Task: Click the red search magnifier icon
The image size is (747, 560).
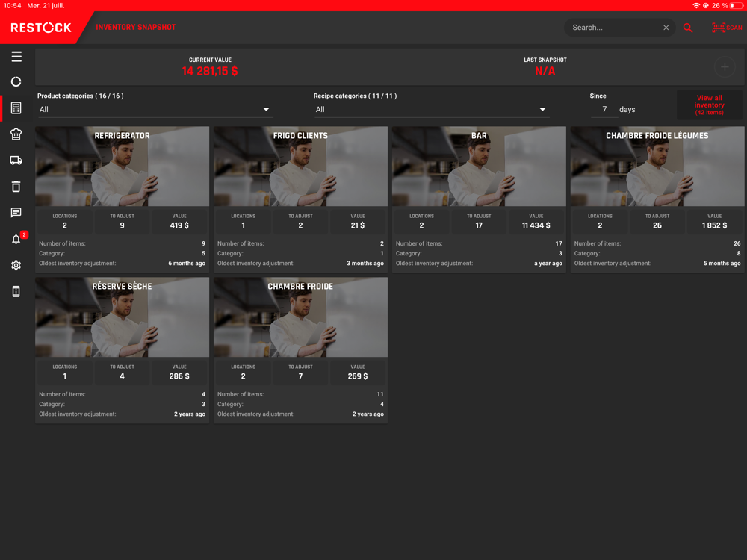Action: (688, 28)
